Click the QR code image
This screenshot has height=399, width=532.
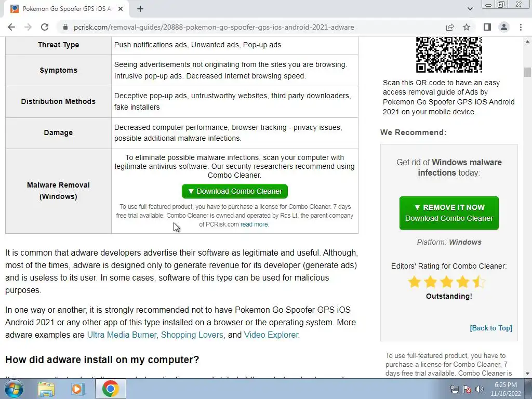(449, 54)
